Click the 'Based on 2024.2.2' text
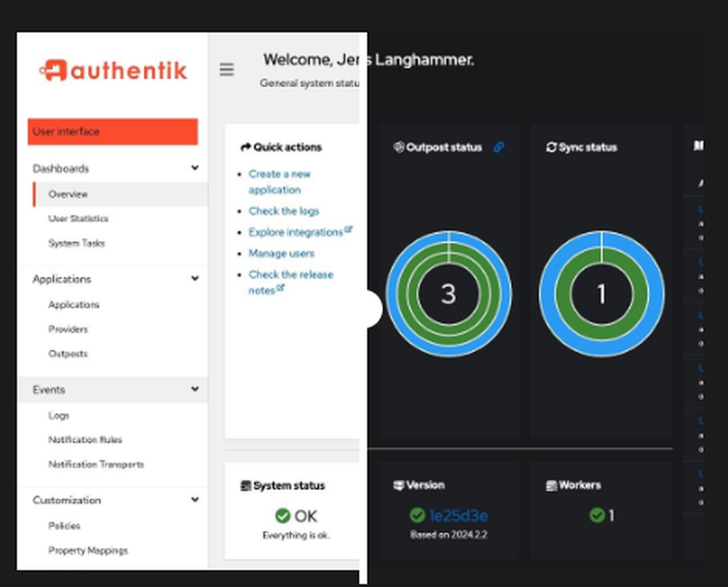 pos(448,535)
